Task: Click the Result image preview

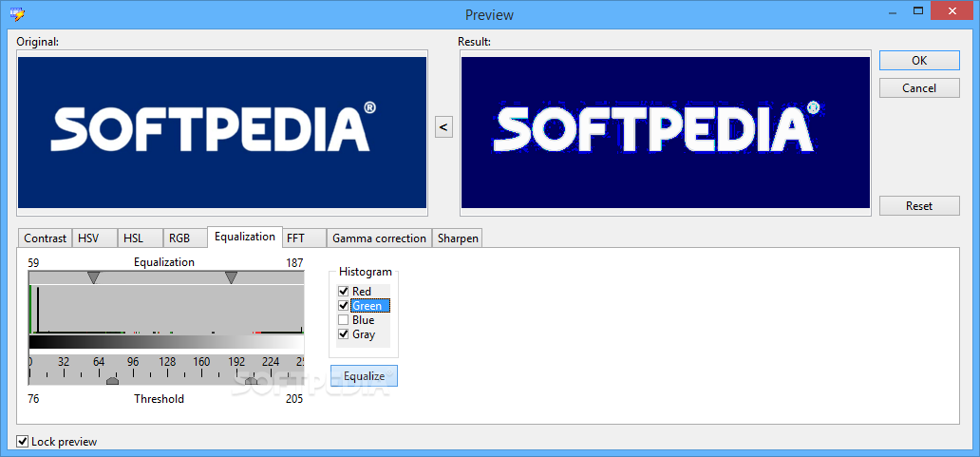Action: (x=666, y=132)
